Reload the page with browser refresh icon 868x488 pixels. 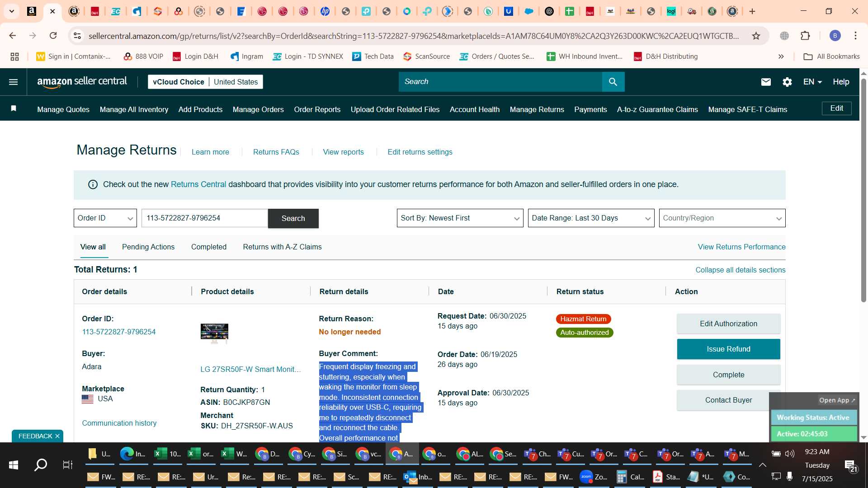pos(53,36)
